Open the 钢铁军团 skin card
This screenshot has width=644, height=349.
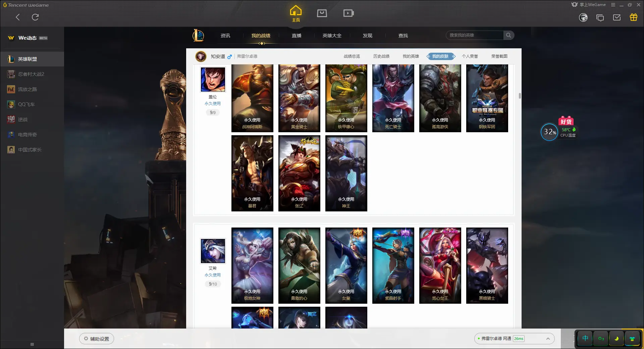coord(487,98)
